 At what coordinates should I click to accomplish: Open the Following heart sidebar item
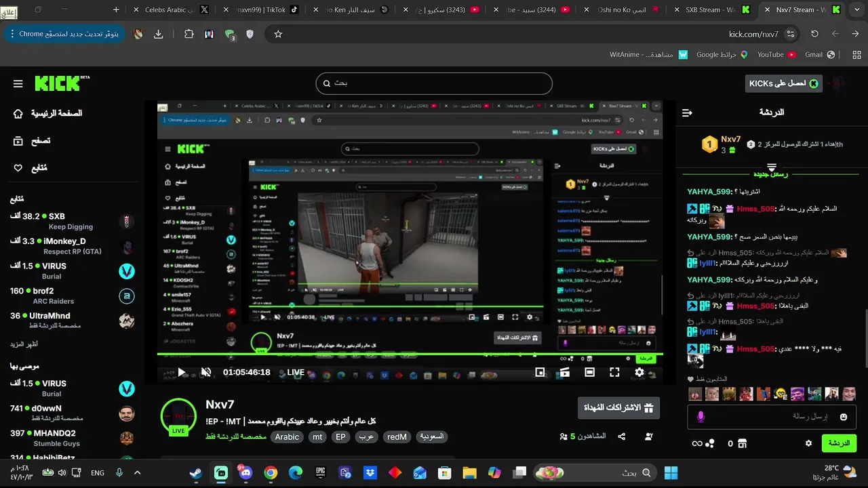click(x=31, y=168)
